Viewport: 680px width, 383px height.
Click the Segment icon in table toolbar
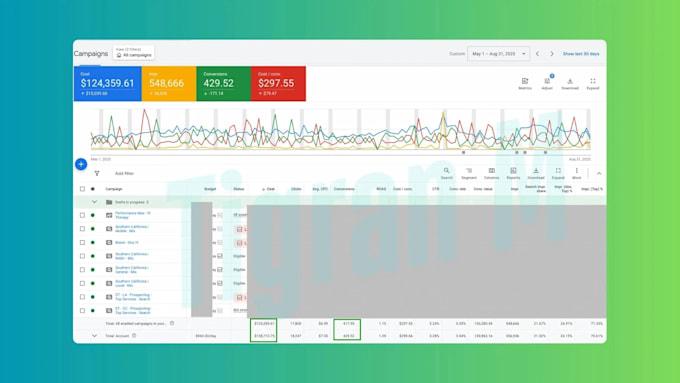click(x=469, y=171)
